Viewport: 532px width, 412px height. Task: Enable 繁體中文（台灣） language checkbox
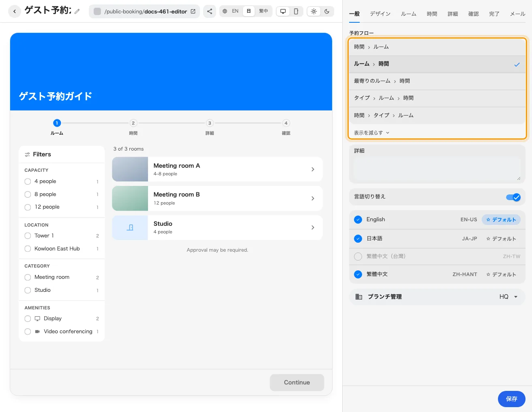pos(358,257)
